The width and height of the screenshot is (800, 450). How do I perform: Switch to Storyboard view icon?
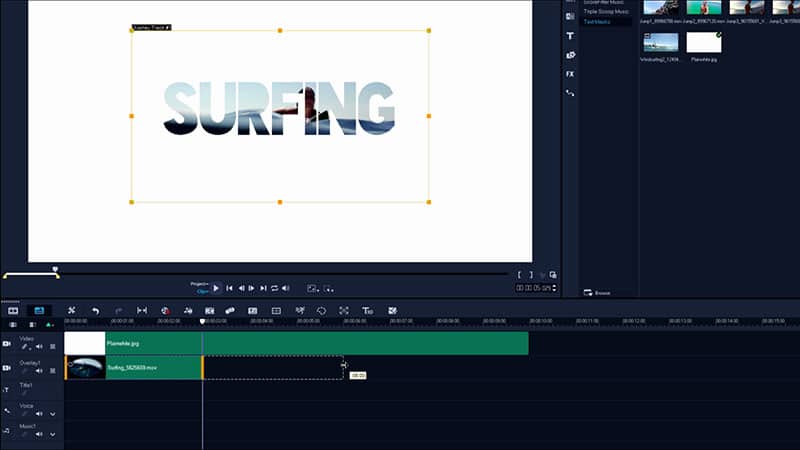[13, 311]
